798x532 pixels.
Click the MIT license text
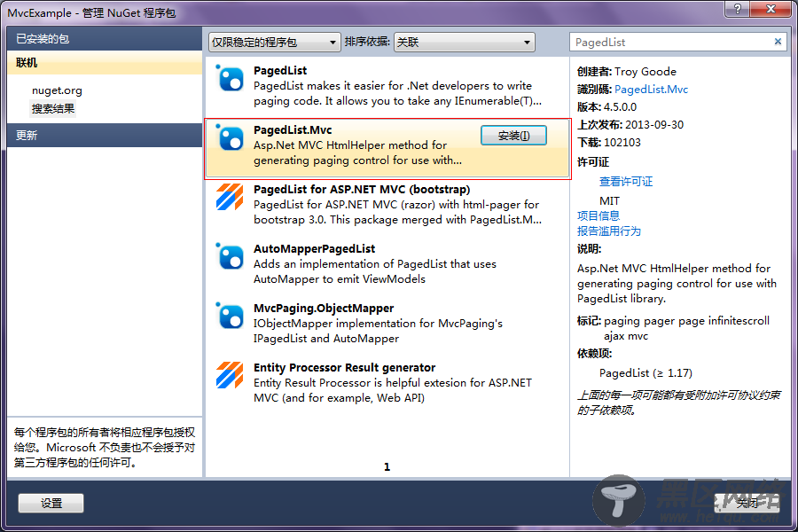tap(609, 200)
